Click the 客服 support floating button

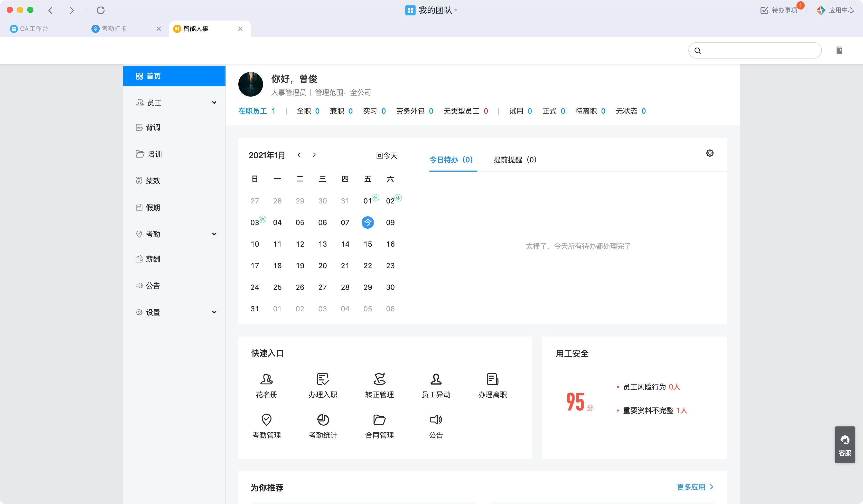[845, 444]
